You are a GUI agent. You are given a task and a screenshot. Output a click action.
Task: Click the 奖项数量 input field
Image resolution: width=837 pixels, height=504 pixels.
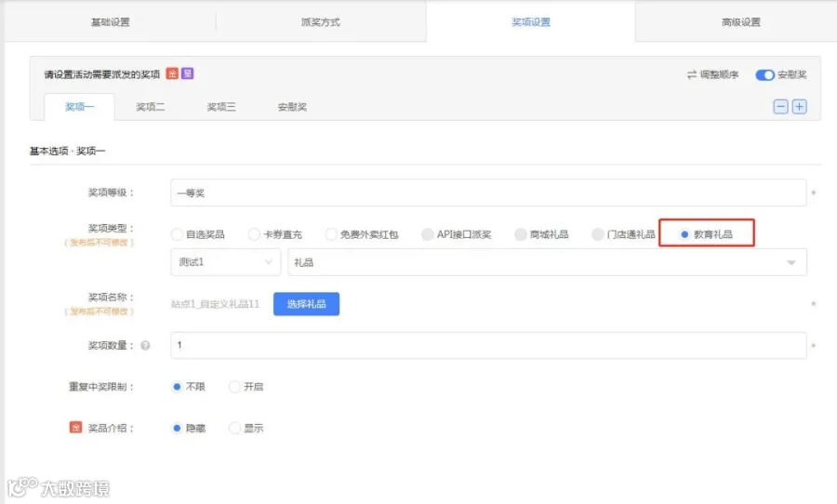488,345
